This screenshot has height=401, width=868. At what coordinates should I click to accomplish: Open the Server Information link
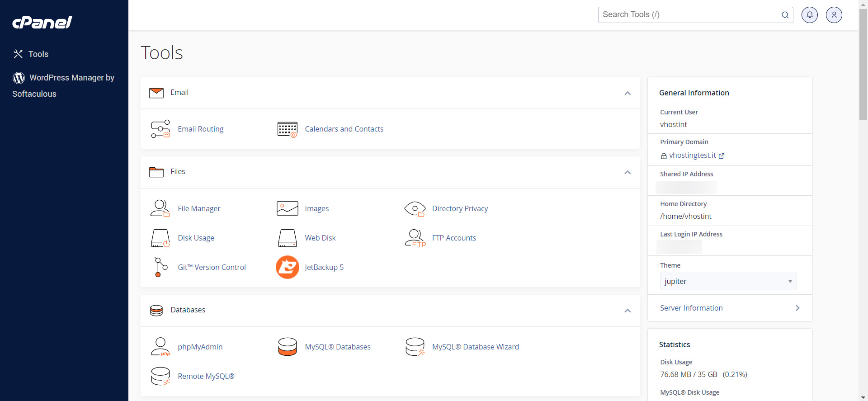691,308
